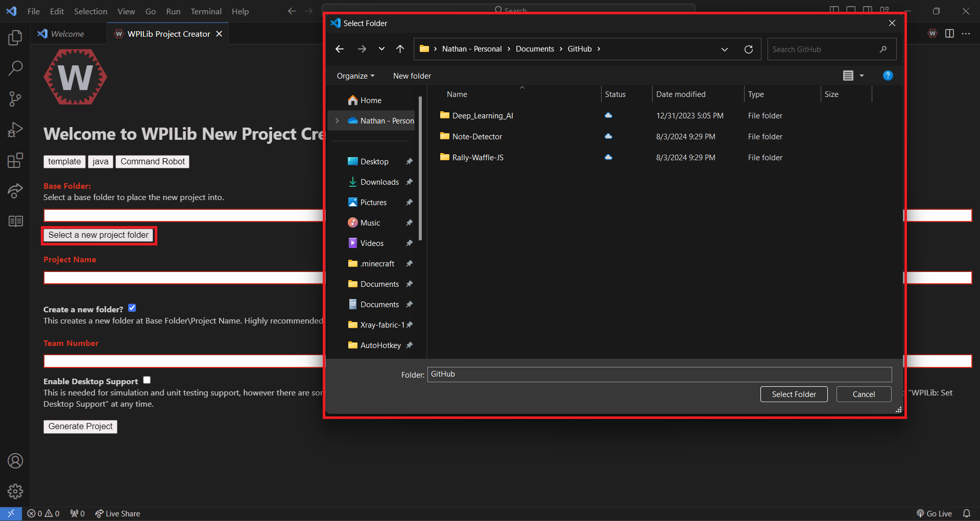
Task: Expand the chevron before Nathan - Personal breadcrumb
Action: (x=435, y=49)
